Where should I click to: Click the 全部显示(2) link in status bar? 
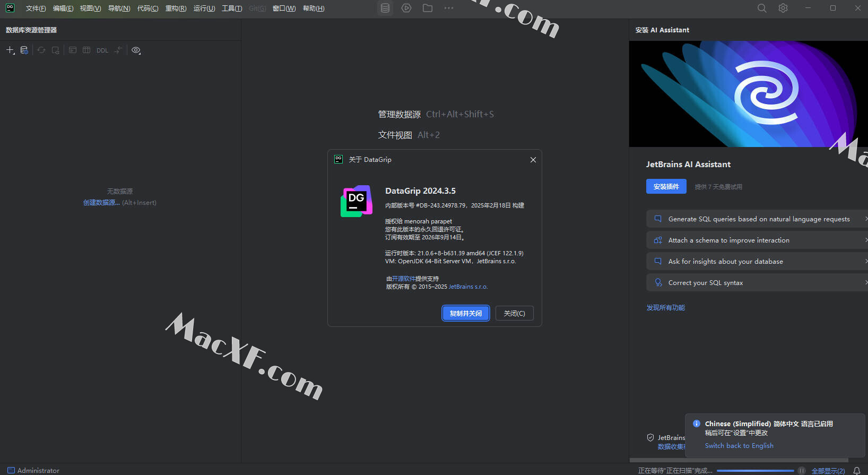tap(828, 471)
